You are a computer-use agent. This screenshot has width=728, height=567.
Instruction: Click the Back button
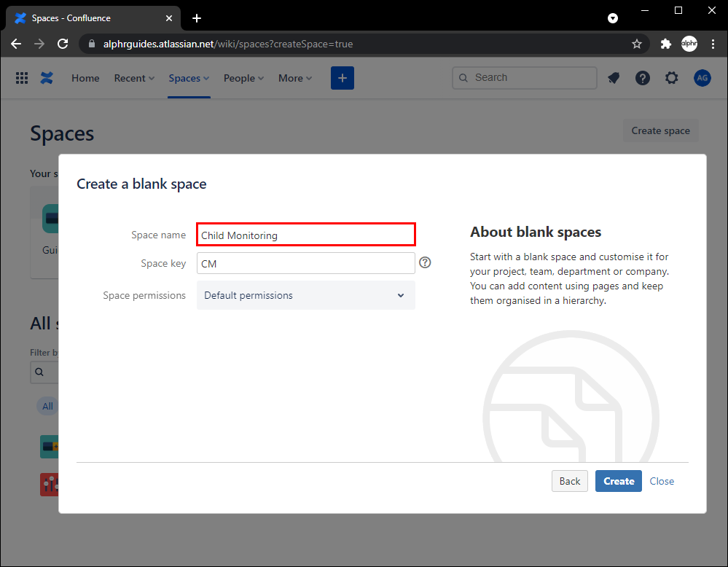point(569,481)
